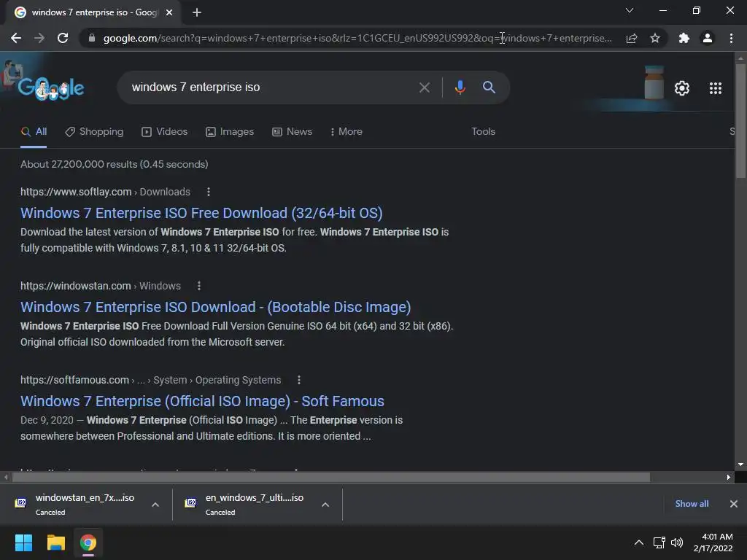747x560 pixels.
Task: Open options for the softlay.com result
Action: [208, 192]
